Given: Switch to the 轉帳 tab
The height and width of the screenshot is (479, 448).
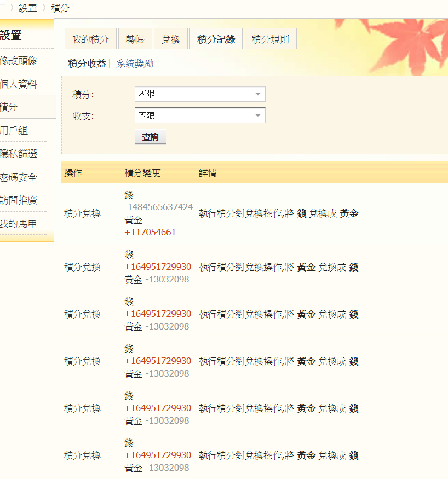Looking at the screenshot, I should [x=135, y=39].
